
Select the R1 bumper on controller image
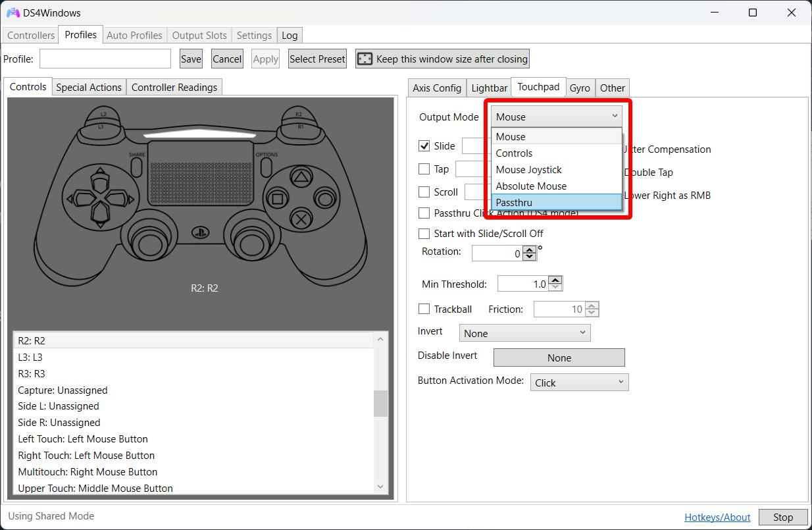tap(301, 126)
